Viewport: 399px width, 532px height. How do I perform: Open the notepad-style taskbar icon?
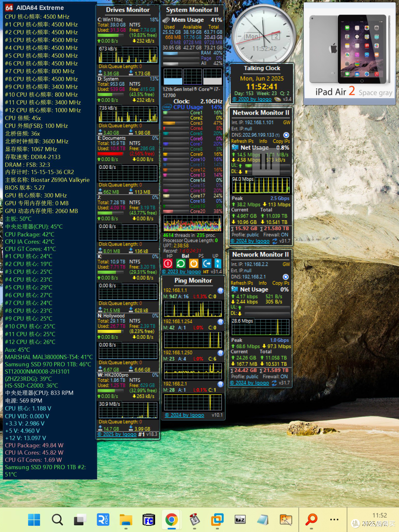pos(263,520)
